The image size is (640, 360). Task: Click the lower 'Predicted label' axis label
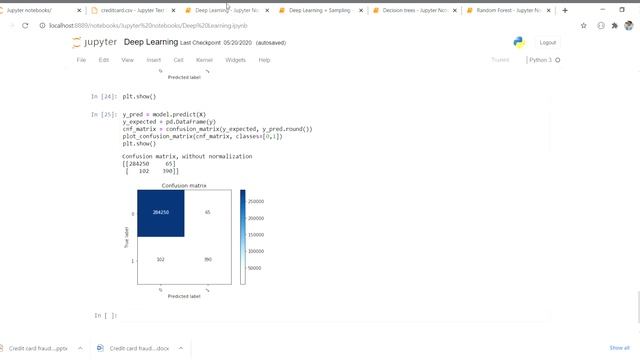184,296
